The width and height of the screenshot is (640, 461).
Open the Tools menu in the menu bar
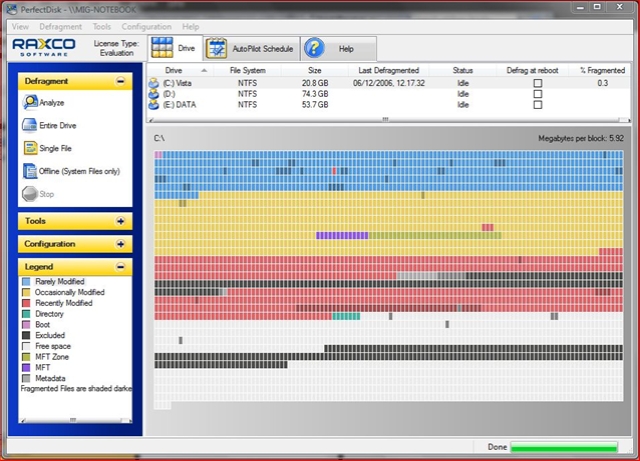pos(102,27)
